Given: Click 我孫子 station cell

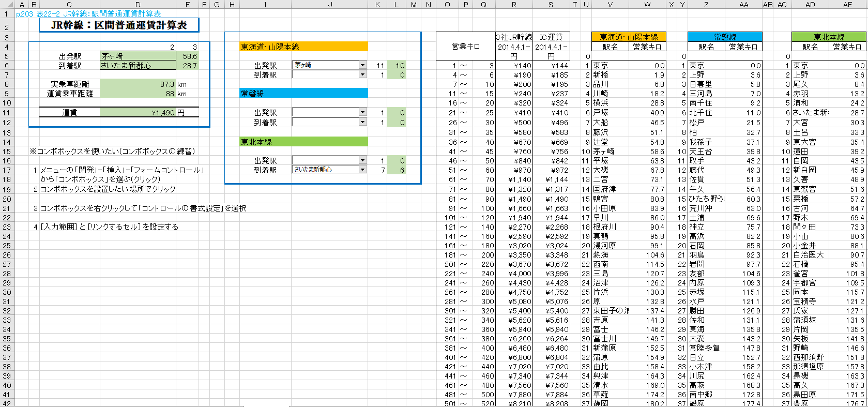Looking at the screenshot, I should point(706,142).
